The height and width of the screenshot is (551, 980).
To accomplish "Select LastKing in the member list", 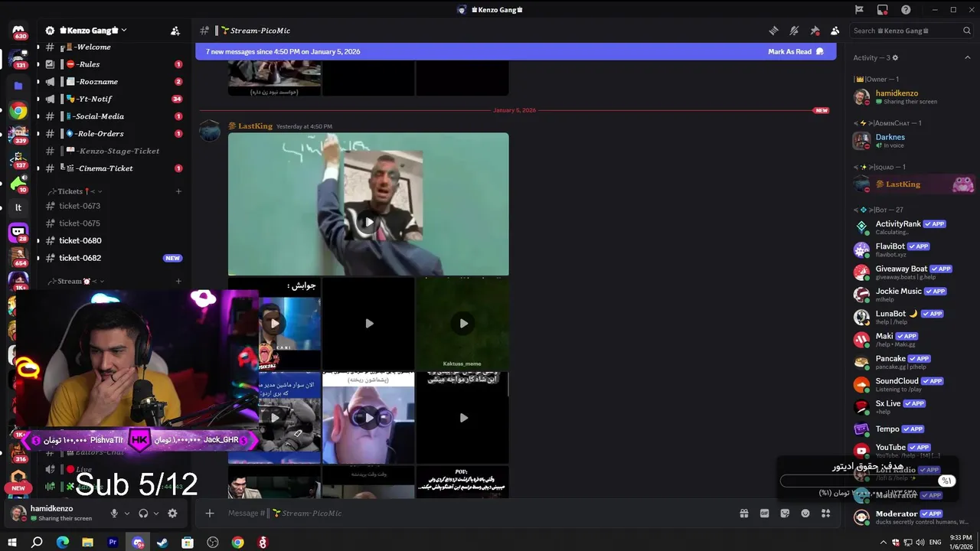I will (911, 184).
